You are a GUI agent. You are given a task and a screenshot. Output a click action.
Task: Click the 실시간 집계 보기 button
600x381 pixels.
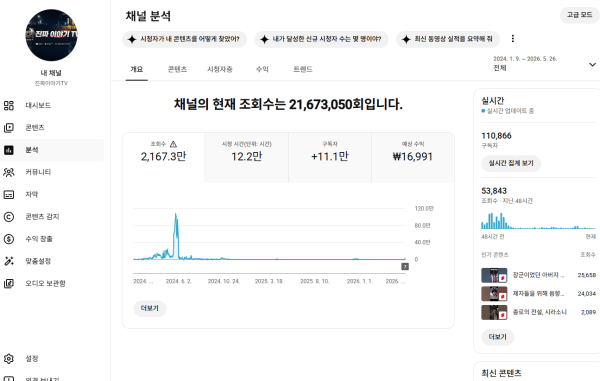point(511,163)
